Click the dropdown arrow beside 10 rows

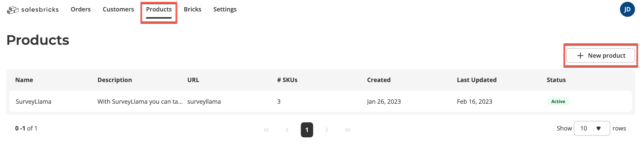598,129
